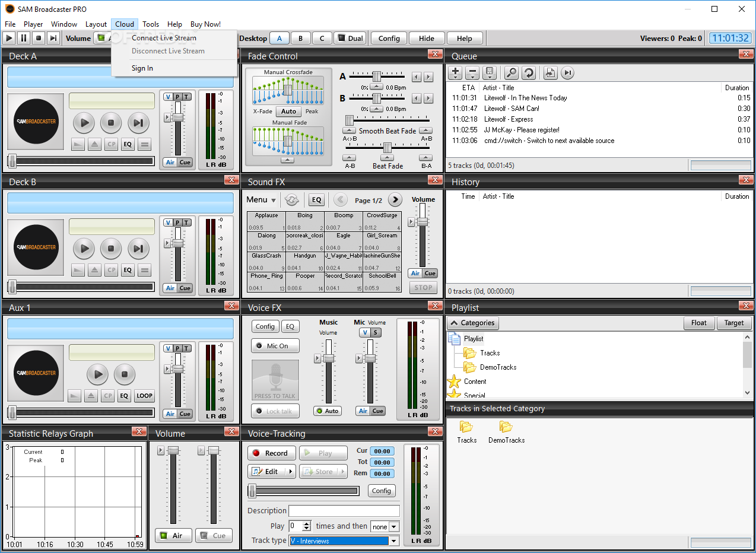Click the Dual desktop button
Screen dimensions: 756x553
[350, 39]
